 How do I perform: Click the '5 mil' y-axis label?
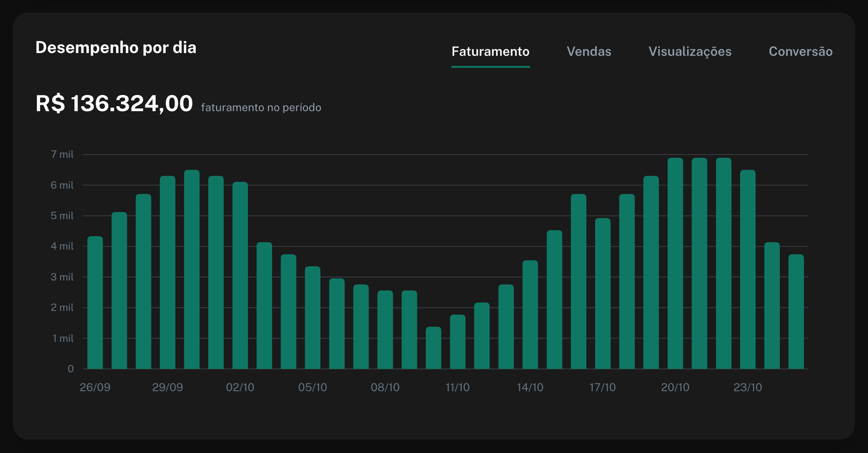pos(62,215)
